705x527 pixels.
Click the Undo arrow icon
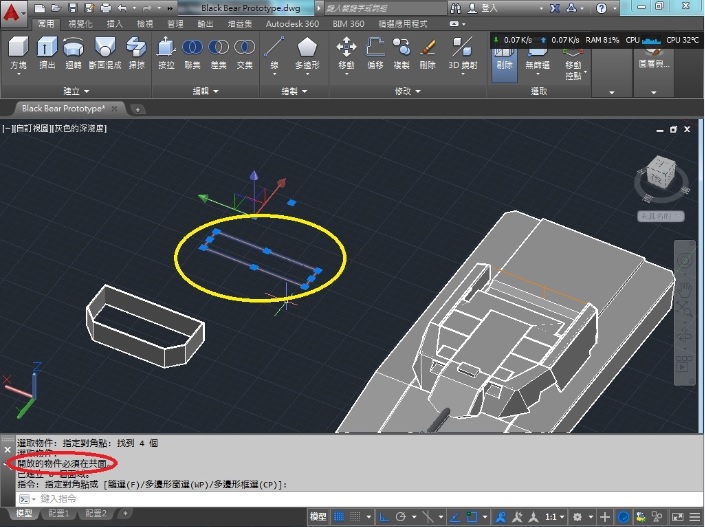(x=122, y=8)
